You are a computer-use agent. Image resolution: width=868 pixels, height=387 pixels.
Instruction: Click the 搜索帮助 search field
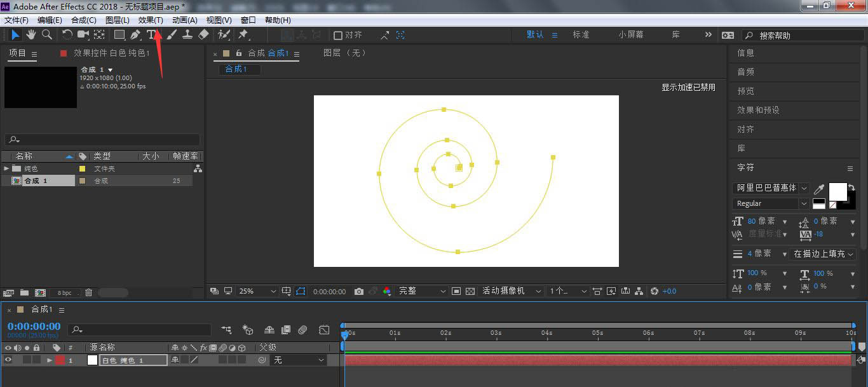(x=804, y=36)
